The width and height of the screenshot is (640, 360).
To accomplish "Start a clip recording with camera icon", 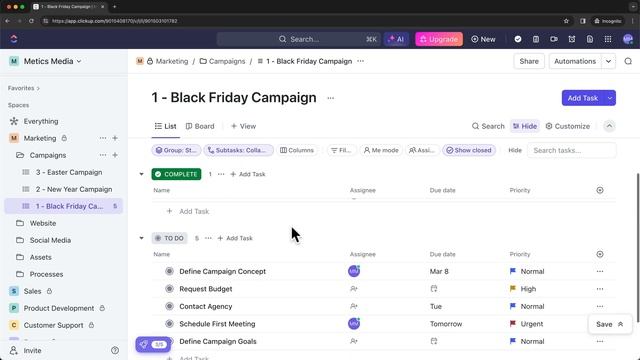I will pyautogui.click(x=553, y=39).
